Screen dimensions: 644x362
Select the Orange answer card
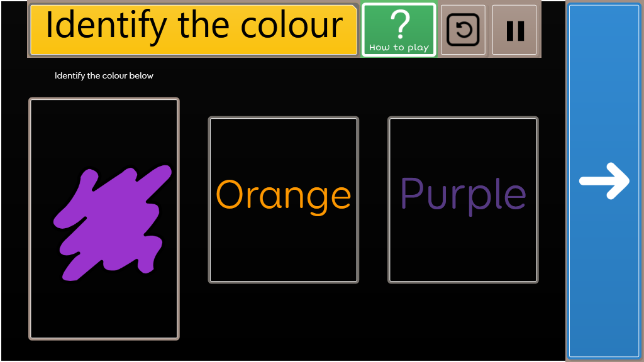pyautogui.click(x=284, y=200)
